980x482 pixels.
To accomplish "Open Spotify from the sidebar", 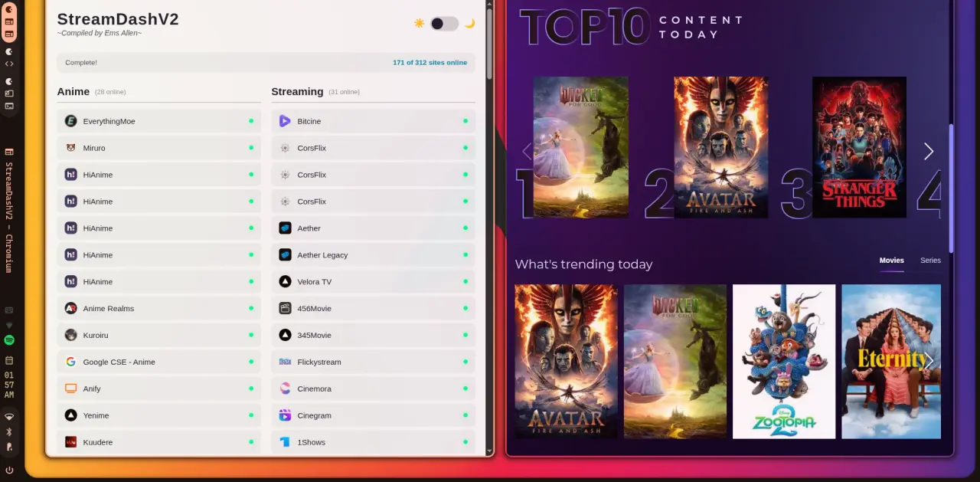I will (9, 340).
